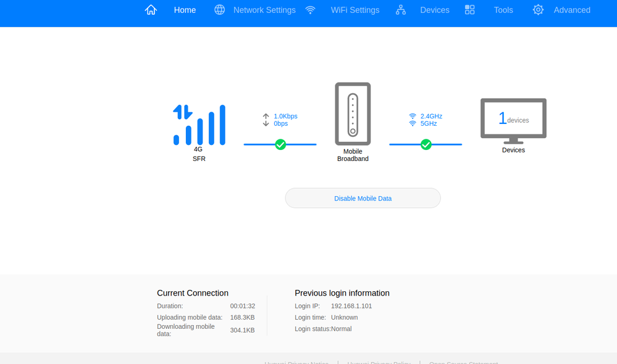
Task: Click the monitor icon showing 1 devices
Action: [x=513, y=121]
